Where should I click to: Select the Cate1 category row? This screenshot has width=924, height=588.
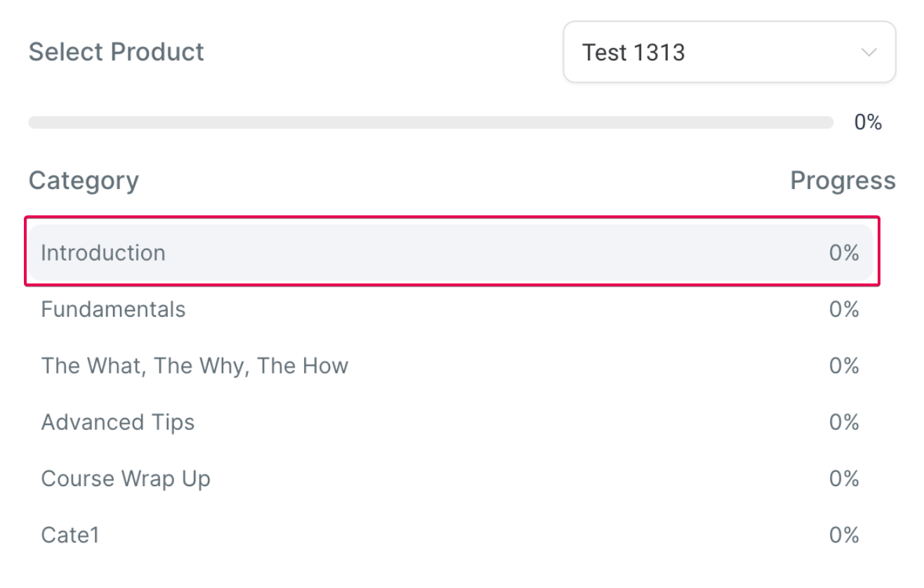(451, 535)
